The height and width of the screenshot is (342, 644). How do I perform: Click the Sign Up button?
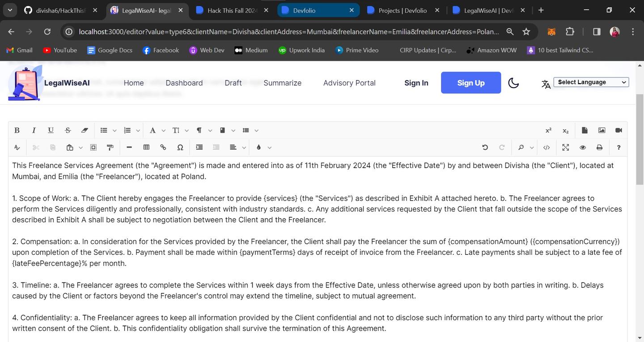click(x=471, y=83)
